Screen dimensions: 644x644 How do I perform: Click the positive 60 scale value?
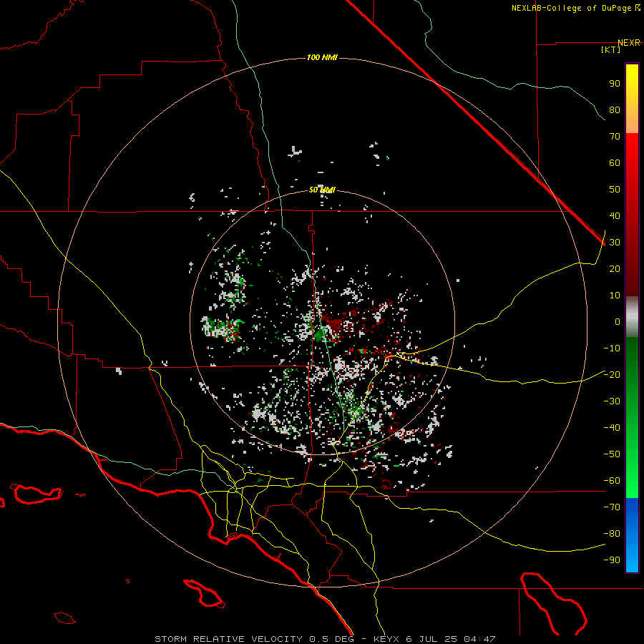pyautogui.click(x=615, y=163)
